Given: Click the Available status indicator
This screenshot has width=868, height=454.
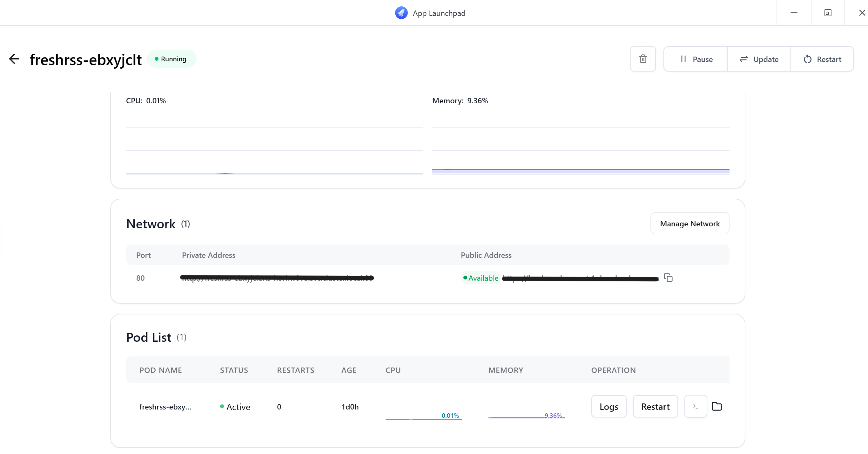Looking at the screenshot, I should point(481,278).
